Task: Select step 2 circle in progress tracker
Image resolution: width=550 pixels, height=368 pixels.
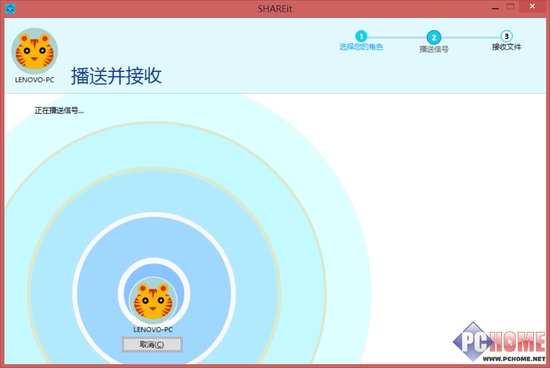Action: (434, 37)
